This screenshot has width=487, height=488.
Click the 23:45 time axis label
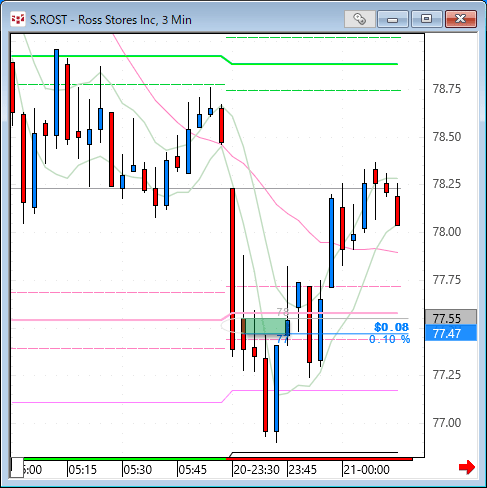tap(302, 470)
